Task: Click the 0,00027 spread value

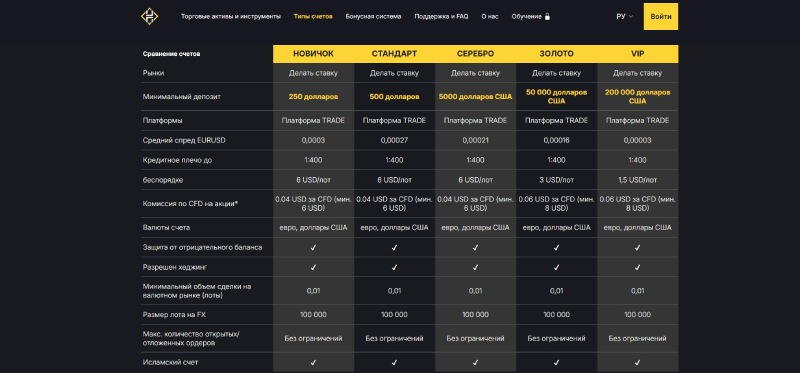Action: (394, 140)
